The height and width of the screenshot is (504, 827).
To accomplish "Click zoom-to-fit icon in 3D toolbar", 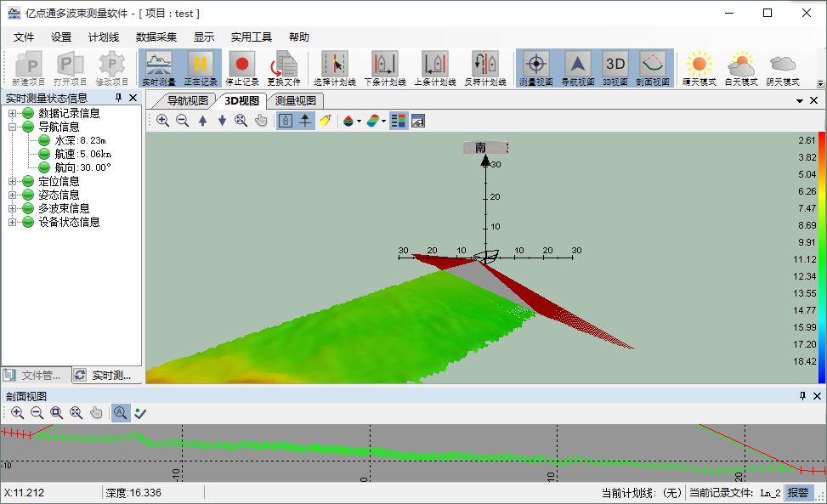I will [241, 121].
